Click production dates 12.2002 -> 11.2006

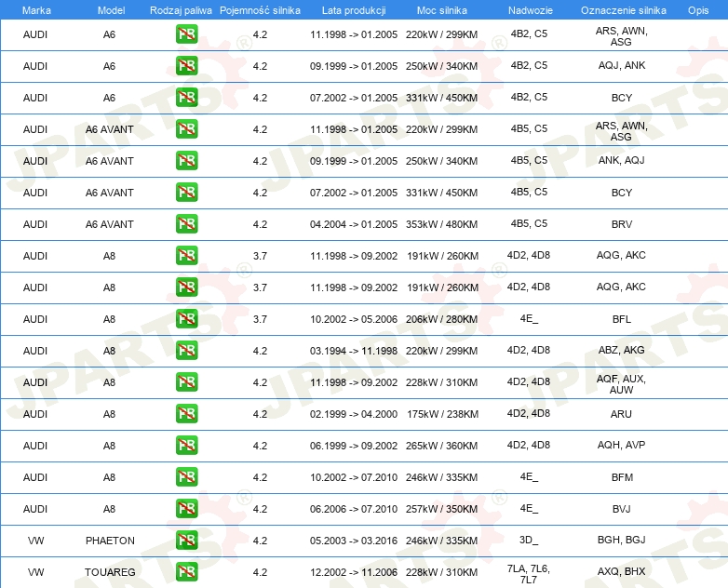(x=354, y=572)
